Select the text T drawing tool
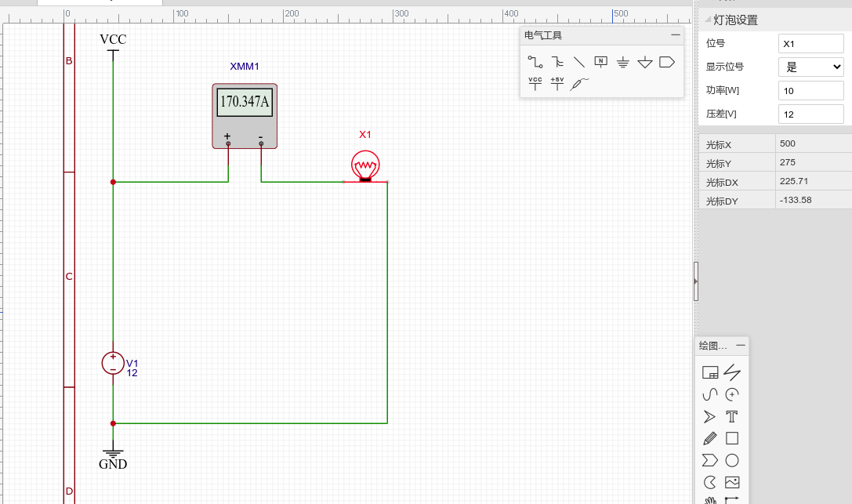 732,416
